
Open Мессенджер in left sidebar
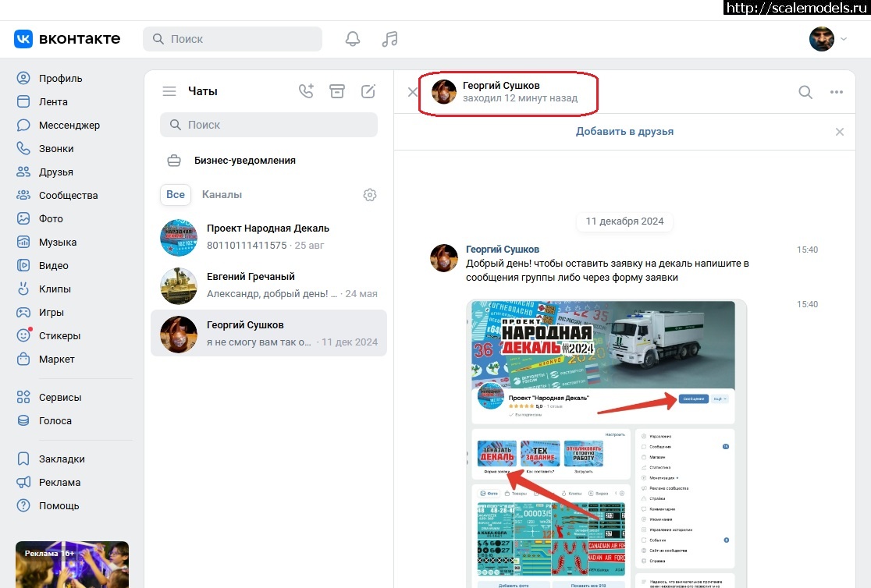[69, 125]
